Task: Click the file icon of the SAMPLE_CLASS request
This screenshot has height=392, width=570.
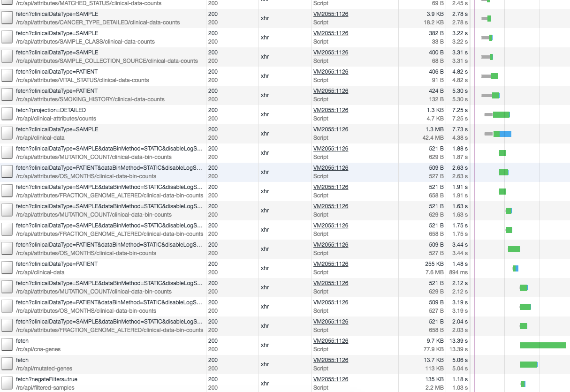Action: (x=7, y=38)
